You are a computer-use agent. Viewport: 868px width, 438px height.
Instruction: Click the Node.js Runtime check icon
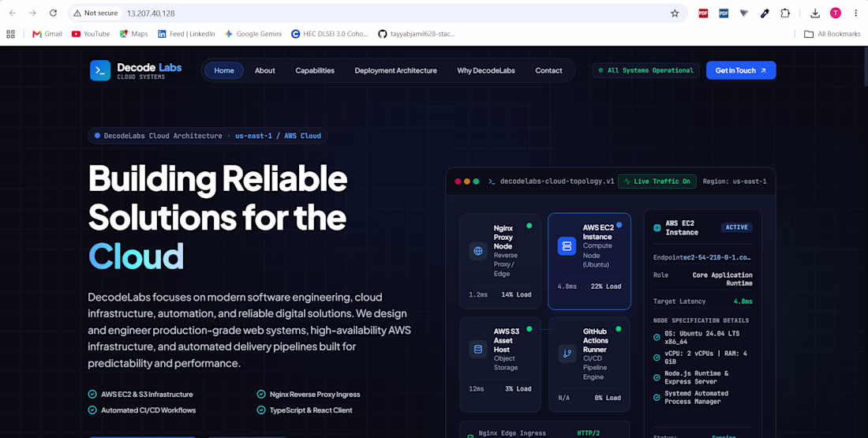[657, 378]
